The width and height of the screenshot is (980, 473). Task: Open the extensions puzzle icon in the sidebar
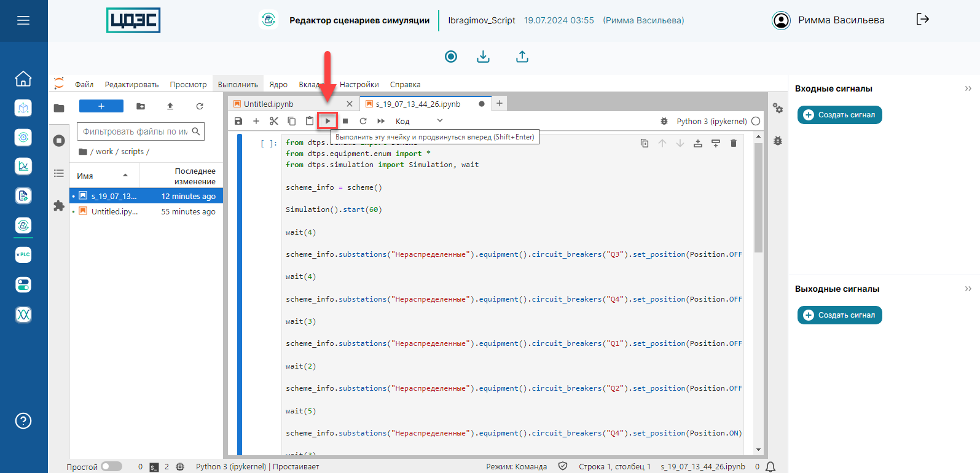59,206
